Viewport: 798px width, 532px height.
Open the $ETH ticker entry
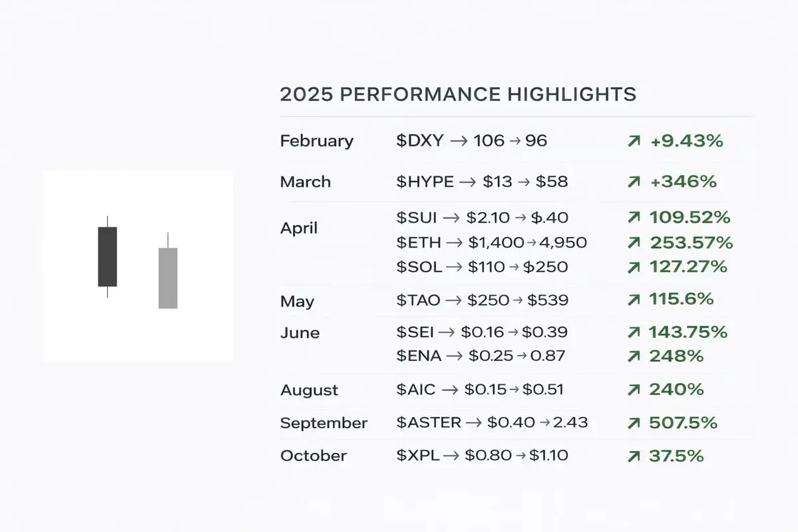point(417,243)
